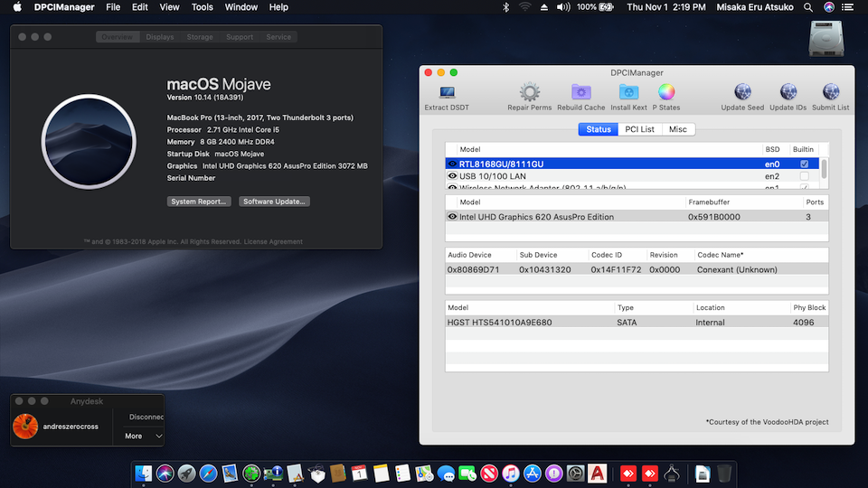Toggle eye icon for Intel UHD Graphics row
The height and width of the screenshot is (488, 868).
[x=452, y=216]
